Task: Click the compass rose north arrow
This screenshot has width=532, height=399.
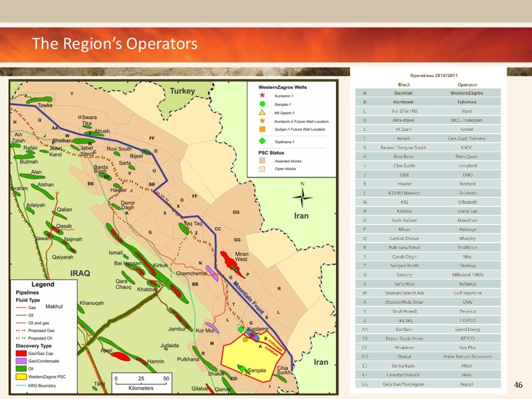Action: click(302, 195)
